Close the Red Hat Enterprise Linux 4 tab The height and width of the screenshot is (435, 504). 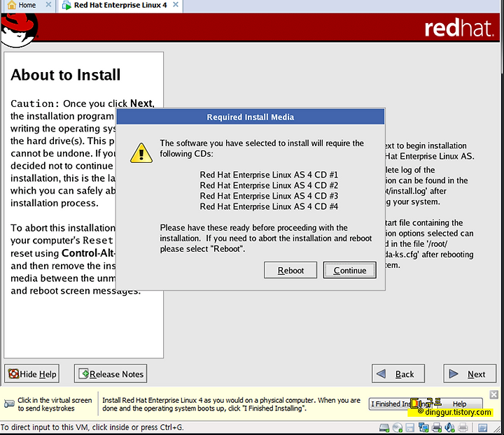click(x=176, y=4)
